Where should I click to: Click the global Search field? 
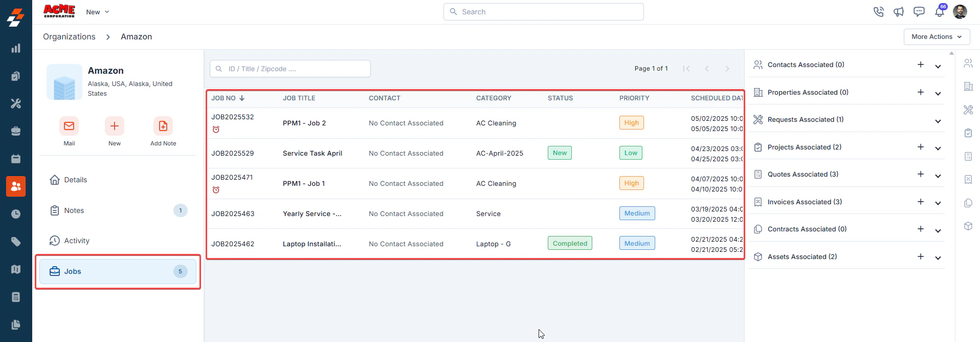pos(543,12)
